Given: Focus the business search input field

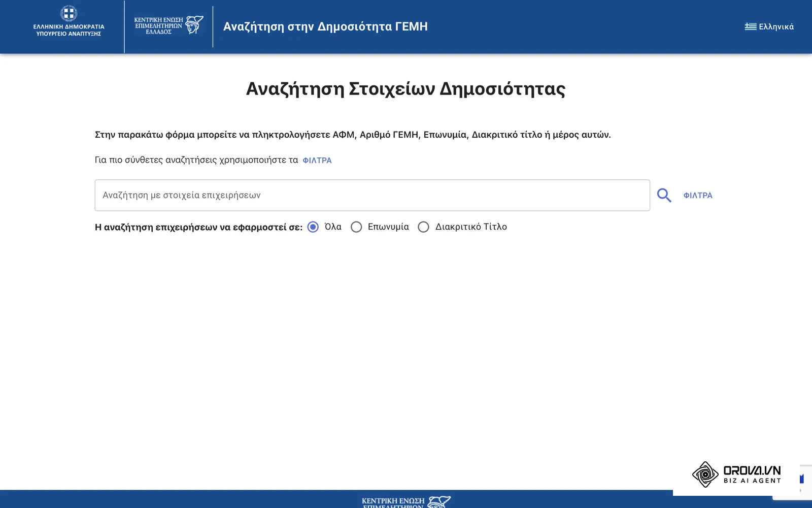Looking at the screenshot, I should tap(372, 195).
